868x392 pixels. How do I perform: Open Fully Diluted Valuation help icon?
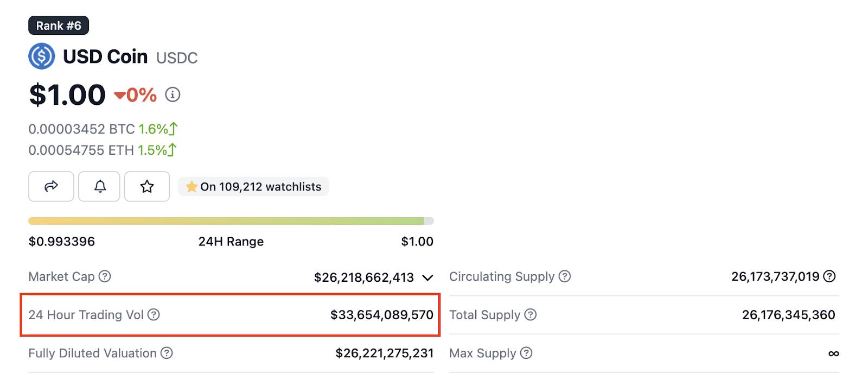tap(167, 353)
